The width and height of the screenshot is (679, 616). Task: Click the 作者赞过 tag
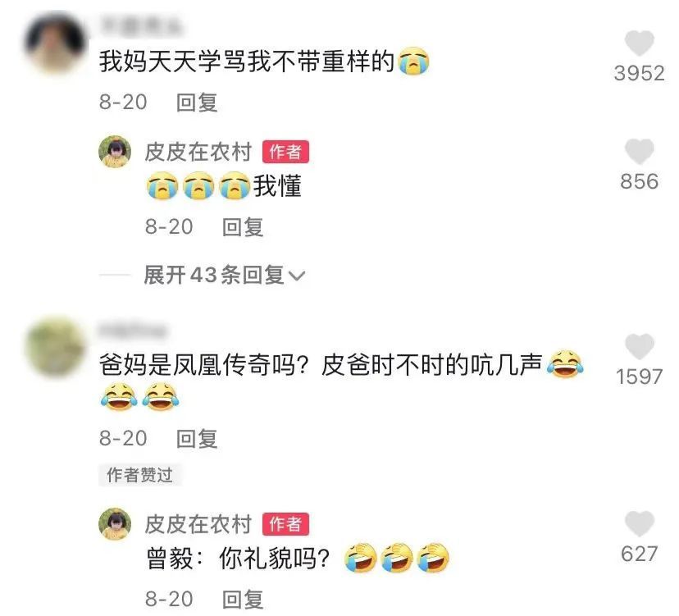[140, 475]
